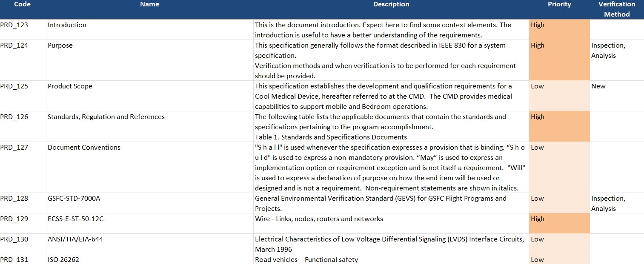Select the verification cell showing New
The width and height of the screenshot is (644, 264).
click(598, 86)
